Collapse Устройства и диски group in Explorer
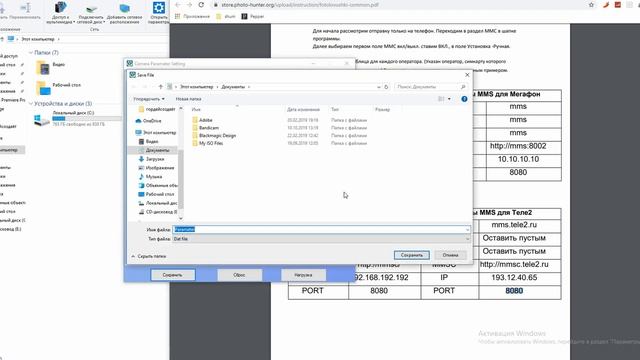 [x=31, y=104]
